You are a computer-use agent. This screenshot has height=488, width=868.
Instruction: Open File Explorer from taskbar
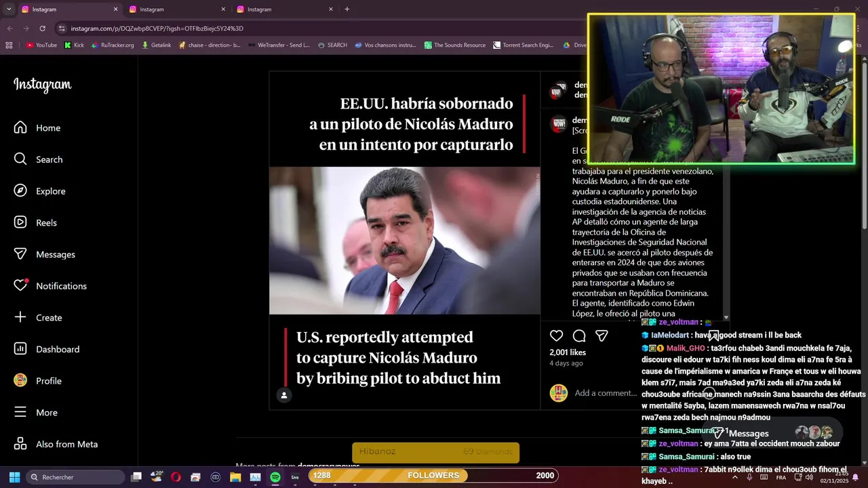[235, 477]
